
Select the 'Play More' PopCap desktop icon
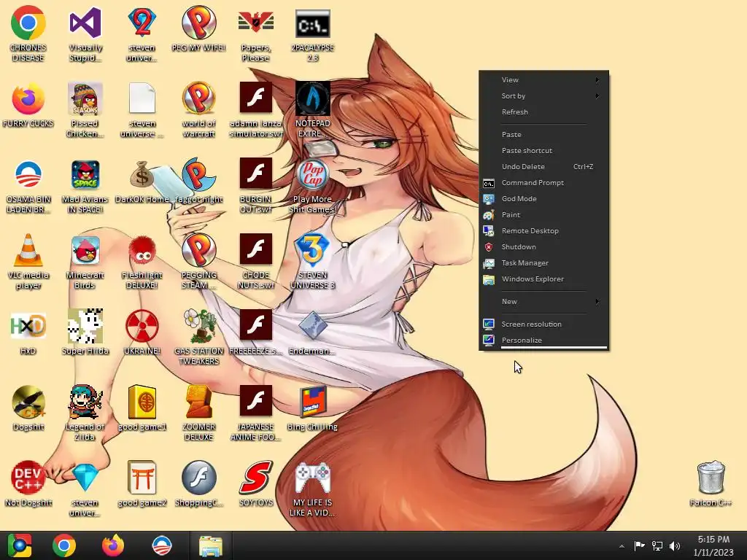[x=312, y=186]
